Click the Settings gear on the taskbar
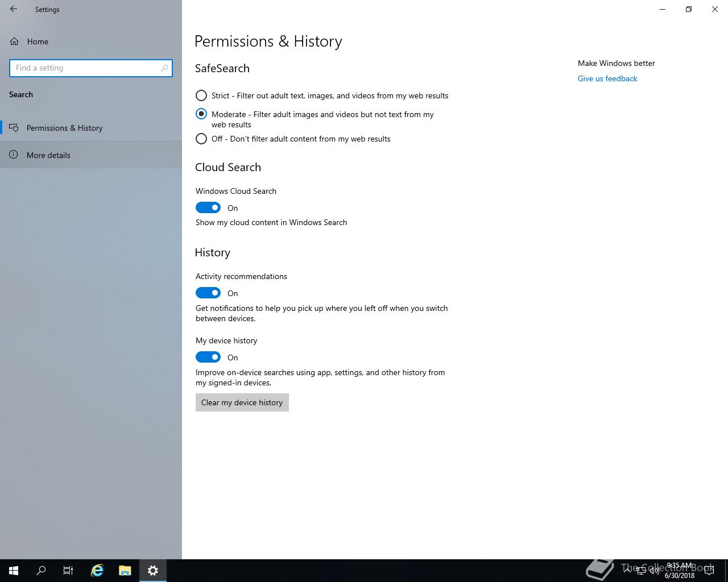Image resolution: width=728 pixels, height=582 pixels. 152,571
